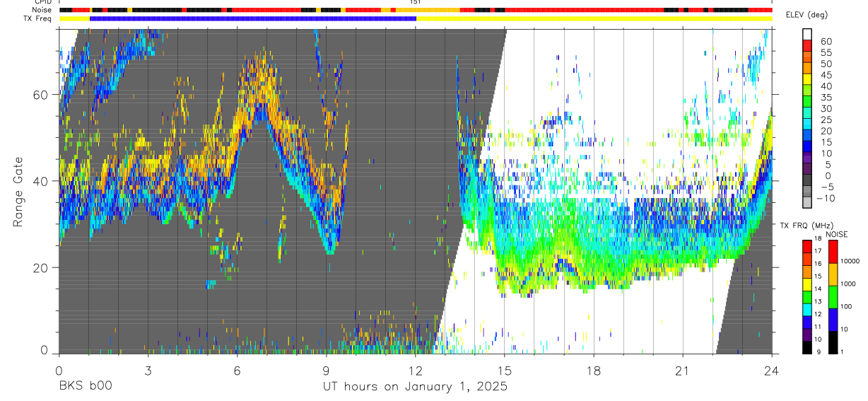Viewport: 868px width, 401px height.
Task: Select the blue block of NOISE colorbar
Action: pyautogui.click(x=833, y=320)
